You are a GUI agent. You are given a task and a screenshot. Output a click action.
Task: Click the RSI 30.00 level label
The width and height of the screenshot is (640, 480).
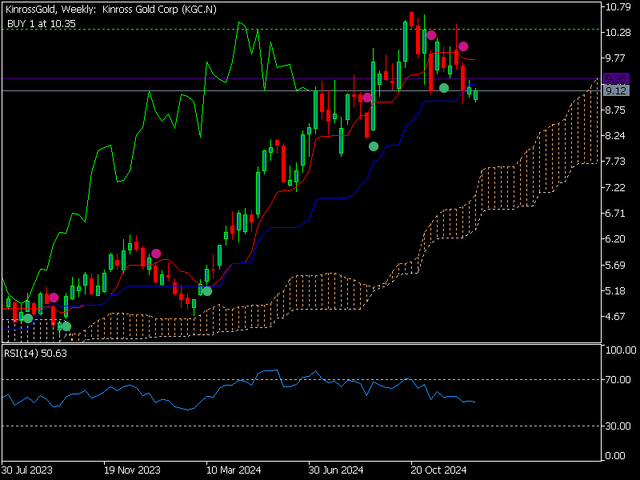[619, 426]
